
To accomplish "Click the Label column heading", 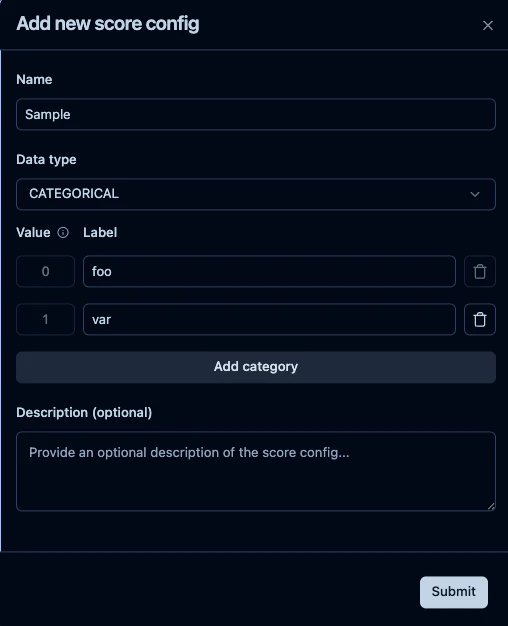I will point(100,232).
